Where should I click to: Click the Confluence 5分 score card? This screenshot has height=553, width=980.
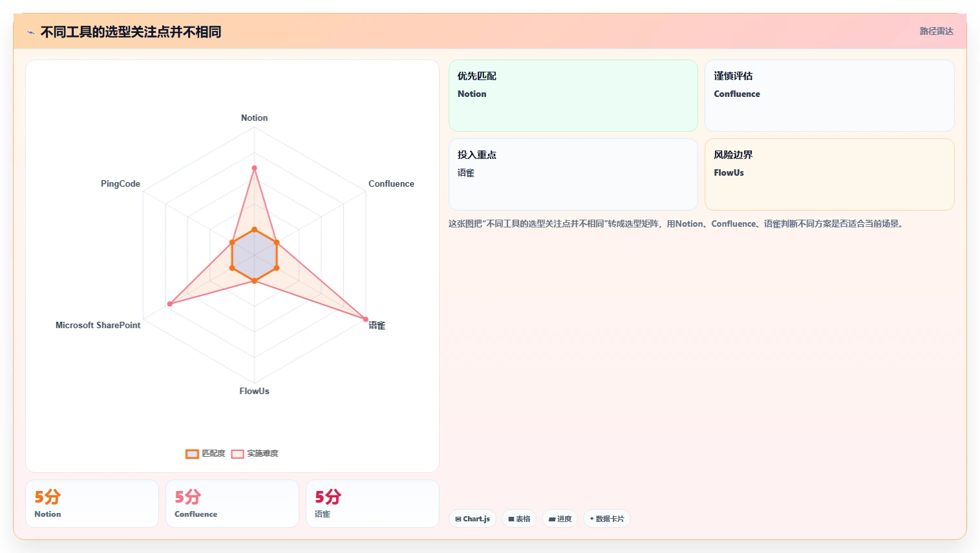[x=232, y=503]
